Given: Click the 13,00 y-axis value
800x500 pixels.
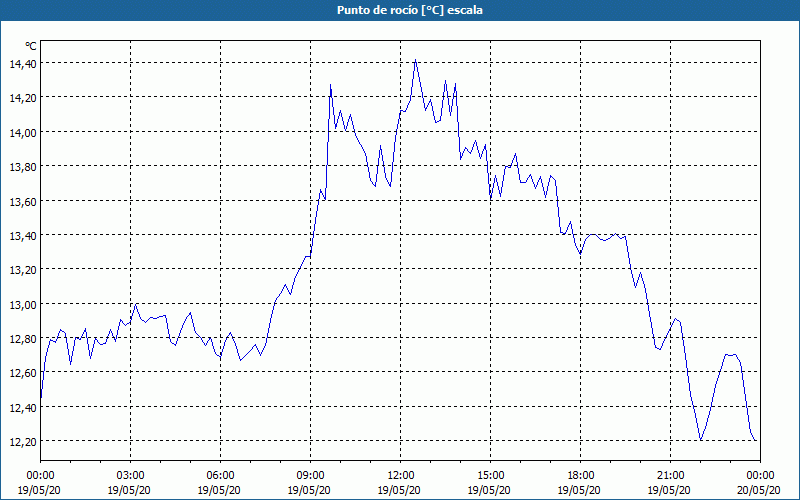Looking at the screenshot, I should coord(22,305).
